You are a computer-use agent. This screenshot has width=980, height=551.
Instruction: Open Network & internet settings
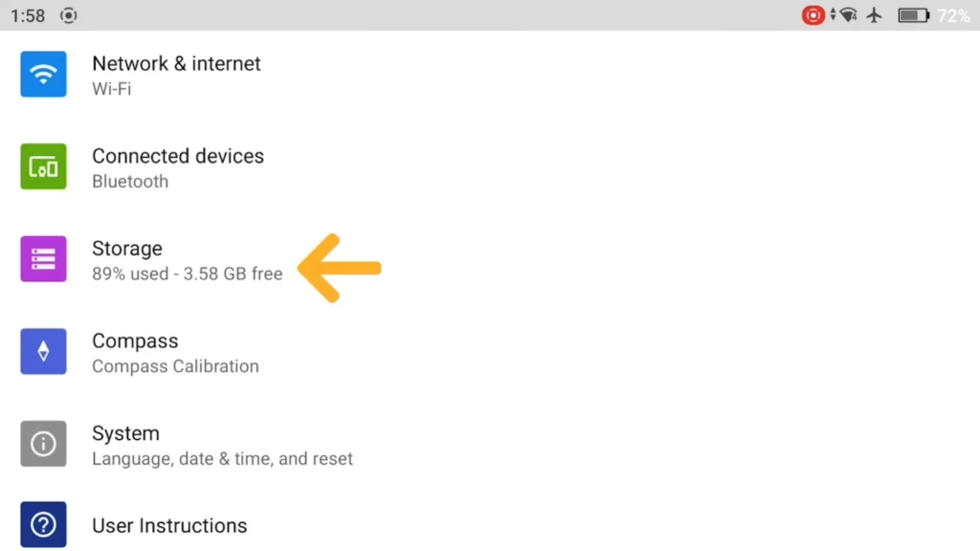click(490, 75)
